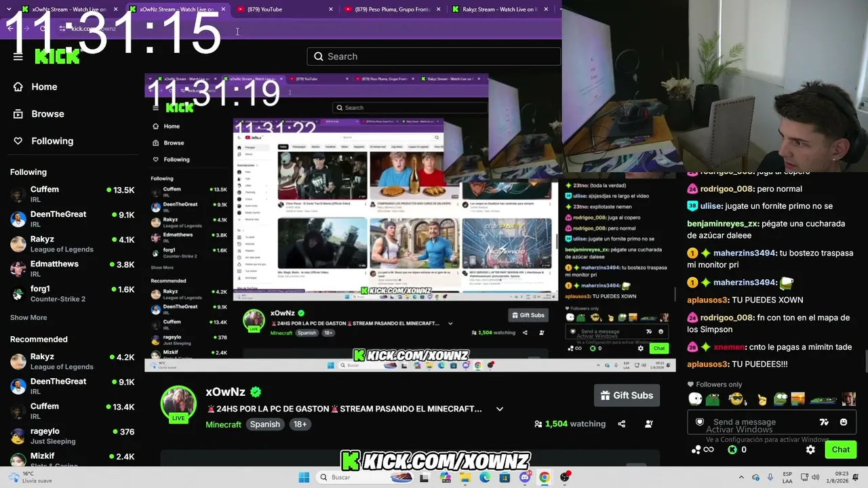The width and height of the screenshot is (868, 488).
Task: Click the verified badge next to xOwNz
Action: tap(256, 392)
